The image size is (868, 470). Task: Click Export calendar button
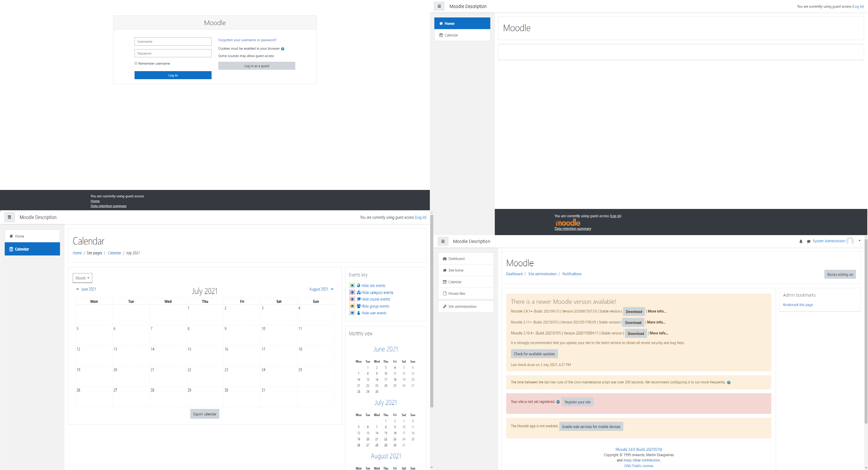205,414
